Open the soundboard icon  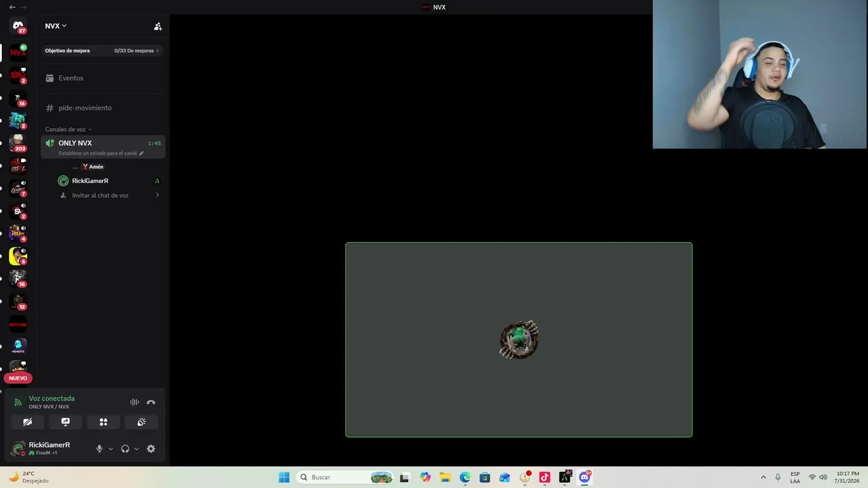tap(142, 422)
